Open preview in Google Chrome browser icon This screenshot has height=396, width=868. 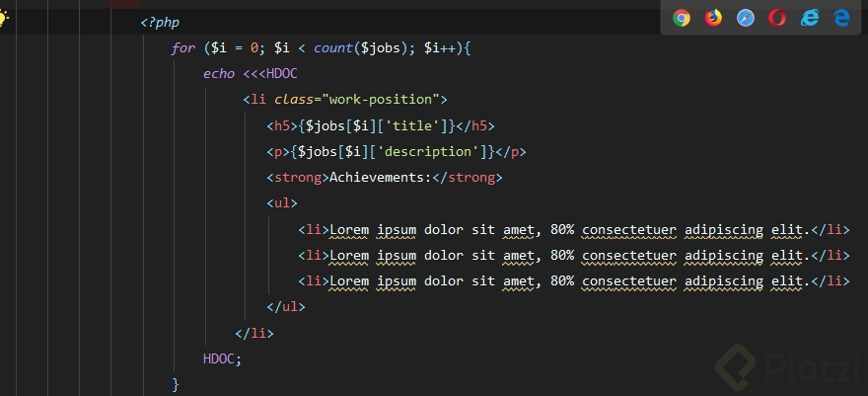tap(682, 19)
